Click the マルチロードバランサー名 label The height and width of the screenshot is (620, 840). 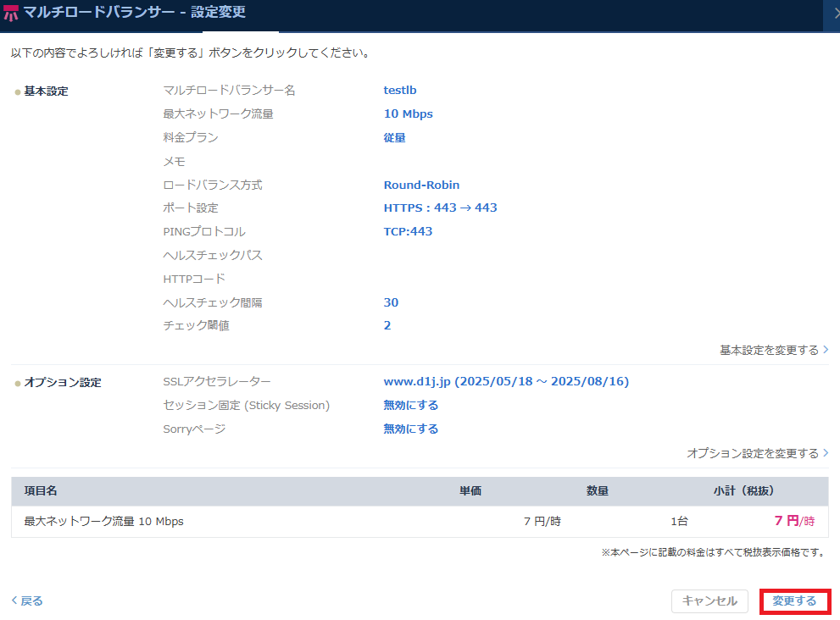point(230,90)
